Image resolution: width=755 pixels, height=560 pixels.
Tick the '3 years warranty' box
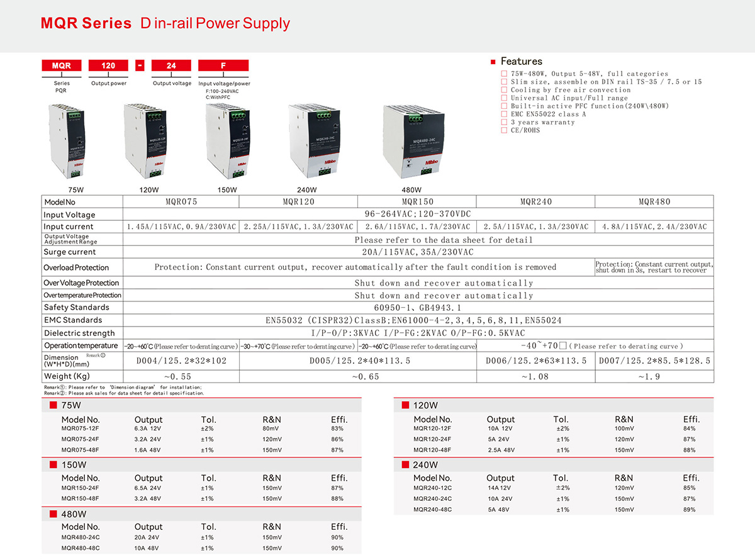click(504, 123)
